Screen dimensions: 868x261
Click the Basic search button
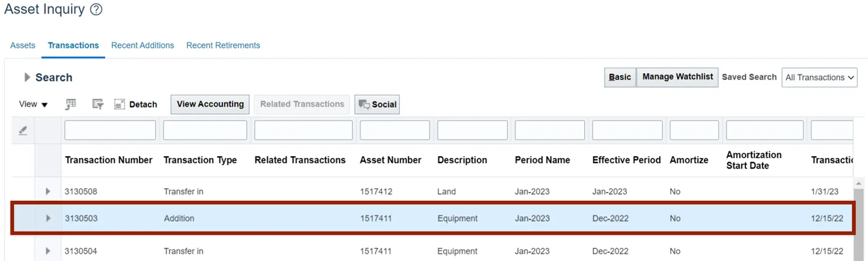pyautogui.click(x=620, y=77)
